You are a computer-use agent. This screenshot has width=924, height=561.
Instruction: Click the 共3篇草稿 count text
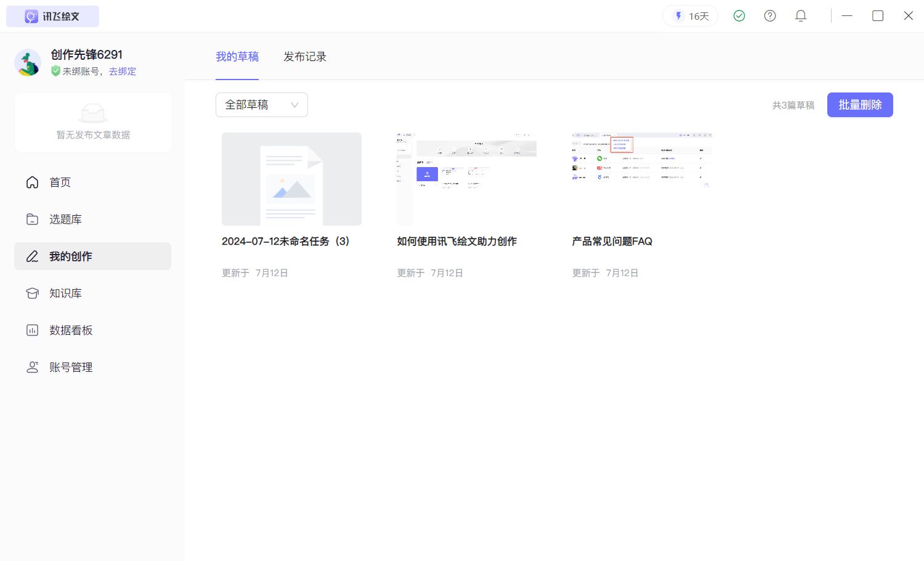[x=793, y=105]
